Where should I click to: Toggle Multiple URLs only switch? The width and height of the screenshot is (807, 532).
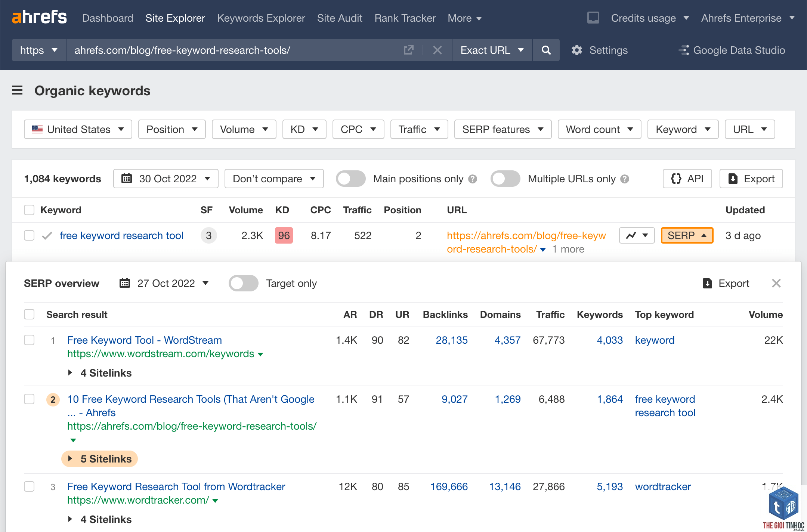pyautogui.click(x=505, y=179)
